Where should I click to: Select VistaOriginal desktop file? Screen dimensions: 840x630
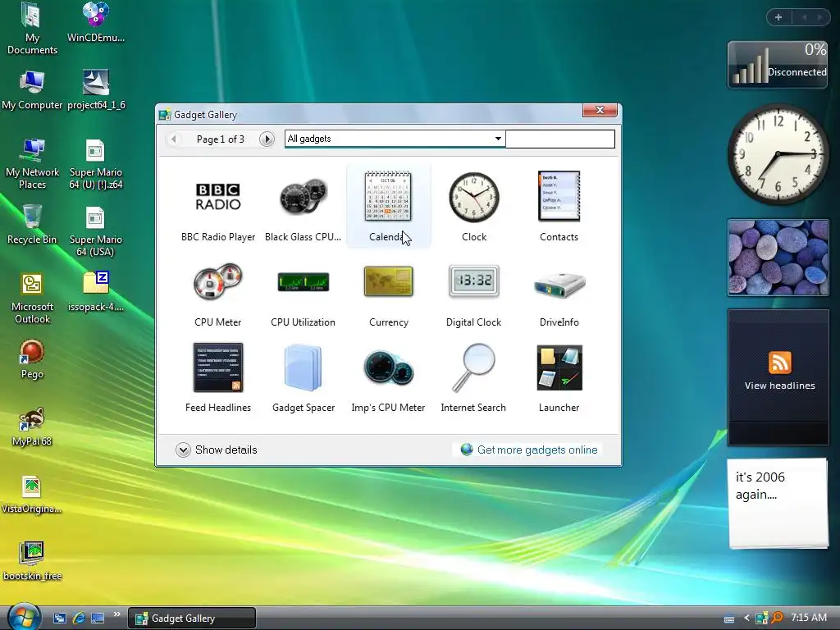[32, 495]
